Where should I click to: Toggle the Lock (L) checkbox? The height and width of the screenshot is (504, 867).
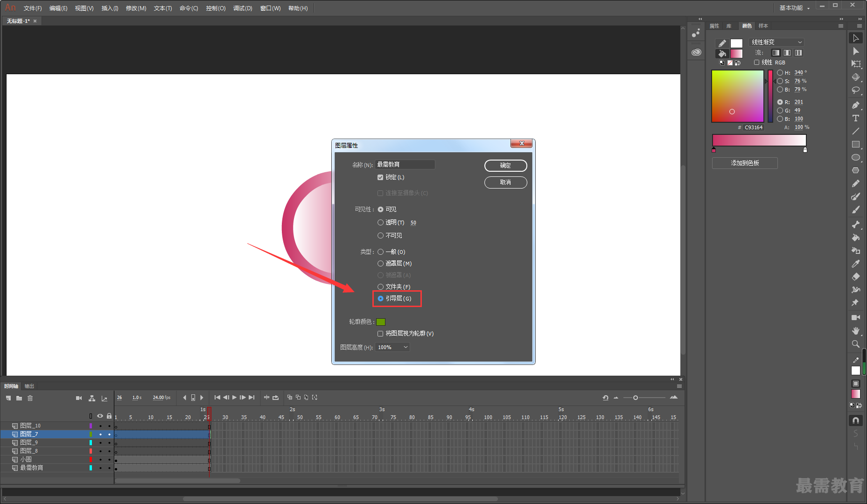[380, 177]
